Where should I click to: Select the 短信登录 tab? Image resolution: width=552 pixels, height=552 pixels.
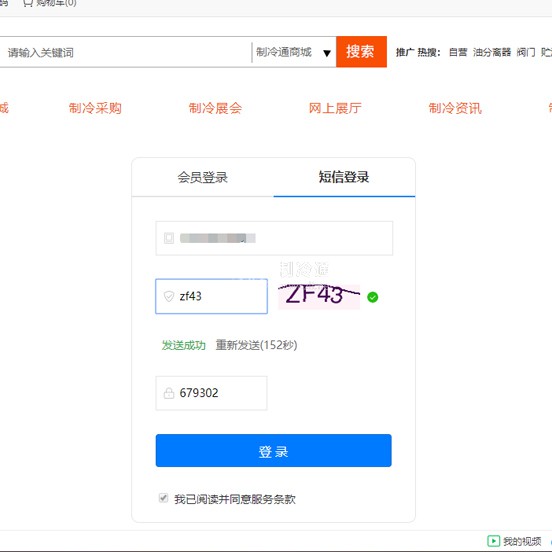coord(344,177)
